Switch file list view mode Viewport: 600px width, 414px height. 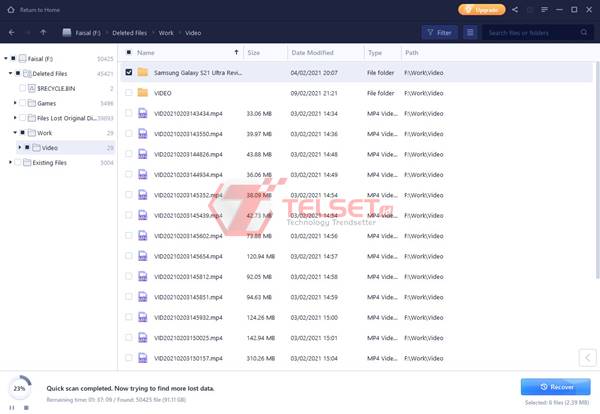point(470,32)
